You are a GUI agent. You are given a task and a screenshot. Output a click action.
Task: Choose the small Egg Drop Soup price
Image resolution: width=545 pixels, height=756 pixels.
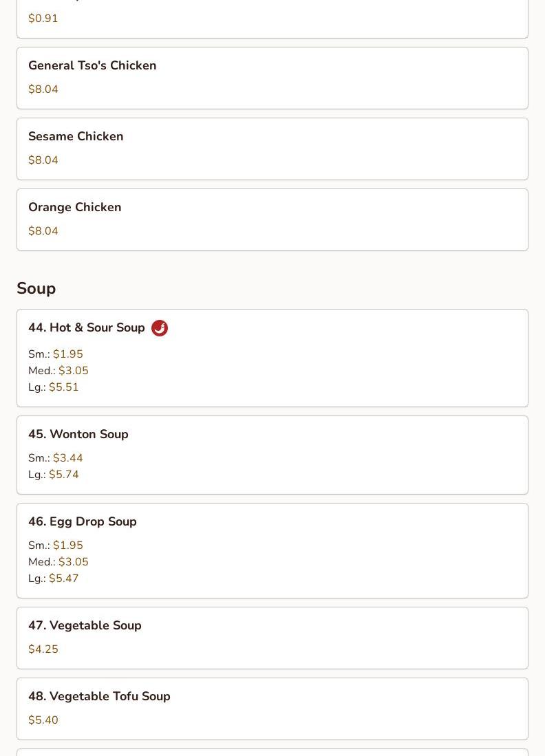coord(67,546)
